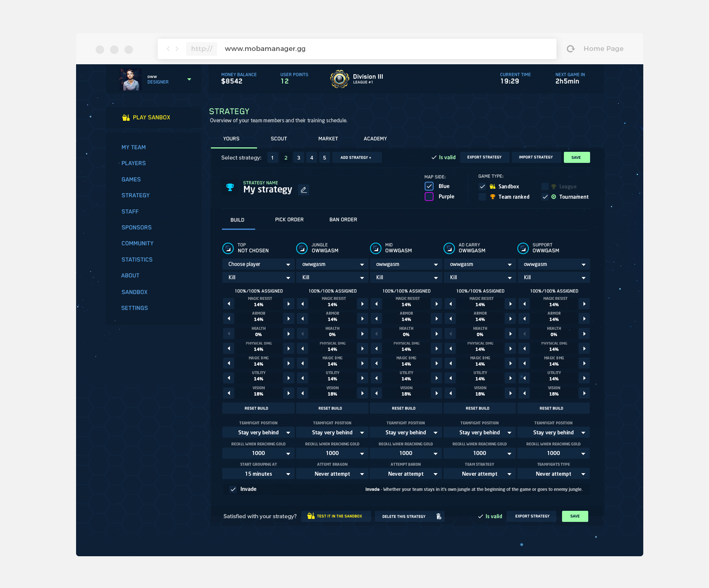Click the pencil icon beside My strategy
This screenshot has height=588, width=709.
tap(304, 189)
